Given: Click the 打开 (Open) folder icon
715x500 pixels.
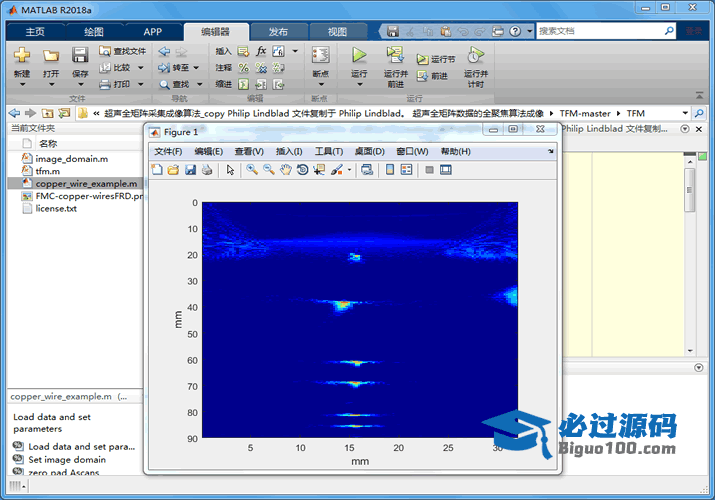Looking at the screenshot, I should pos(51,56).
